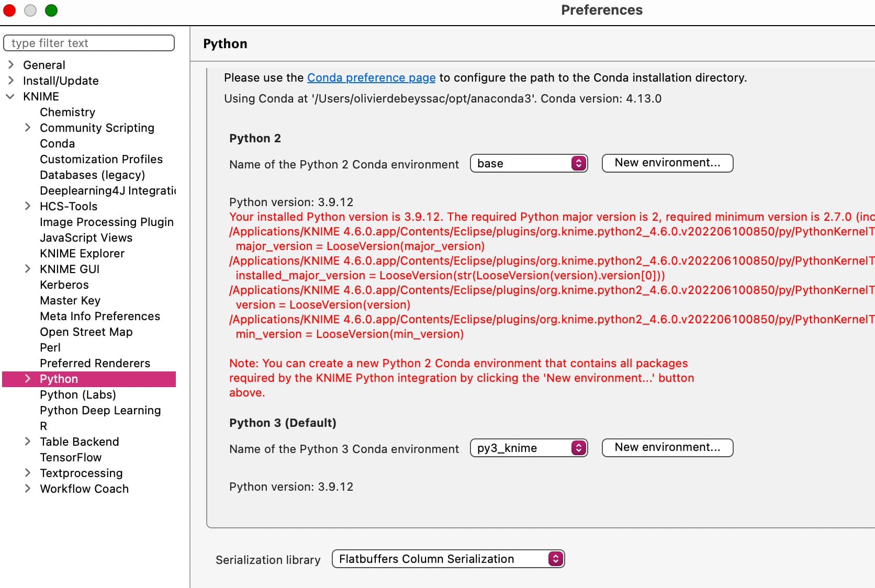The image size is (875, 588).
Task: Collapse the KNIME tree node
Action: click(10, 96)
